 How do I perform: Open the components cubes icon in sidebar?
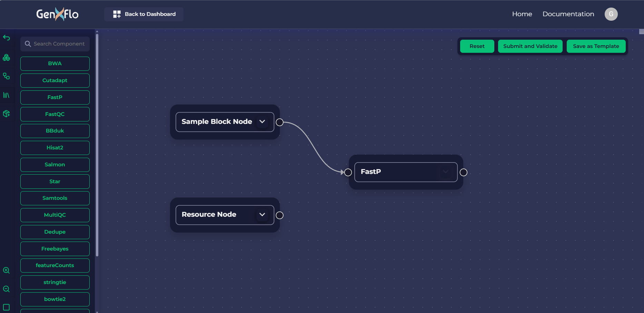[6, 57]
